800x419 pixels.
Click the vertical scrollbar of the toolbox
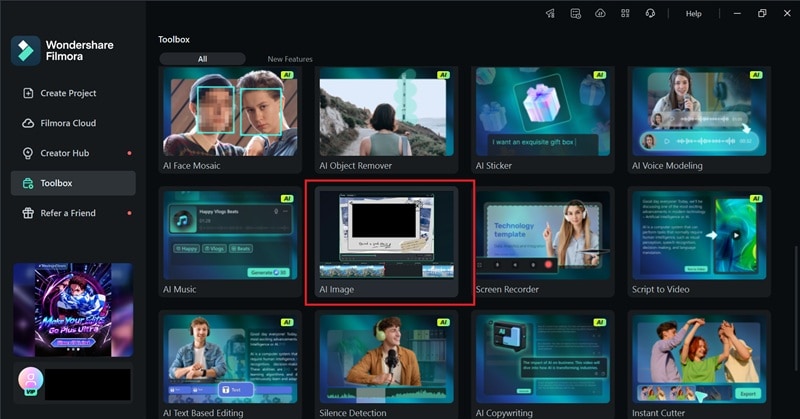tap(796, 308)
